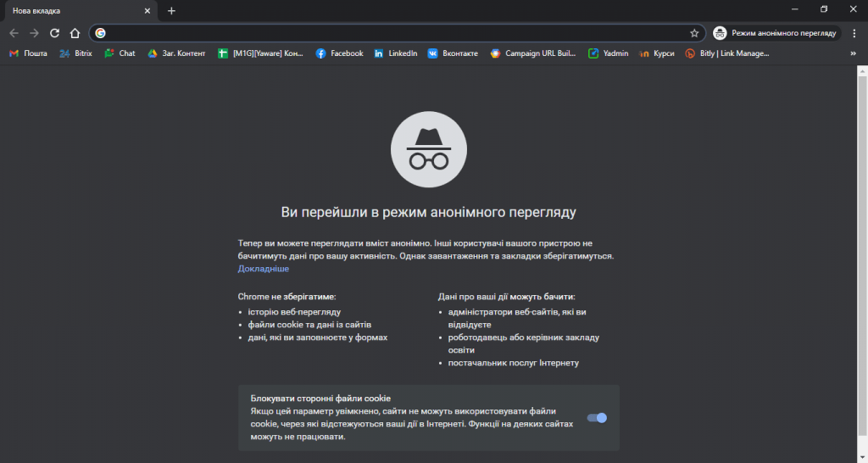Viewport: 868px width, 463px height.
Task: Open the Пошта Gmail bookmark
Action: tap(28, 53)
